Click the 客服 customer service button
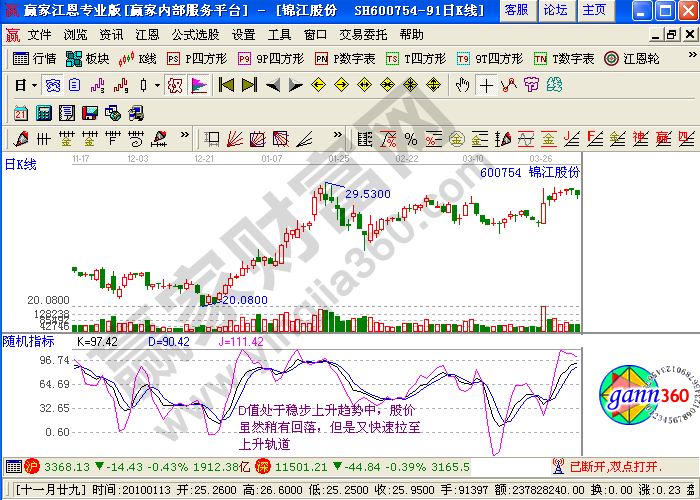Screen dimensions: 700x500 coord(516,10)
